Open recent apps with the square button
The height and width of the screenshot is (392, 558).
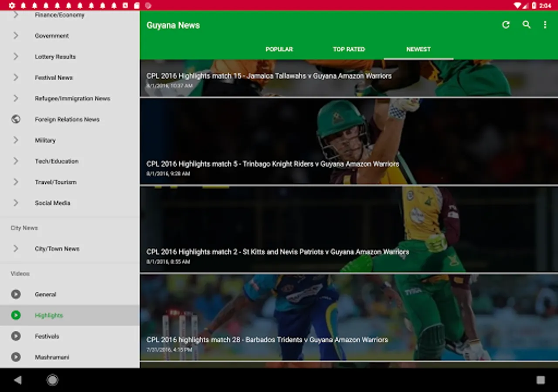tap(541, 380)
